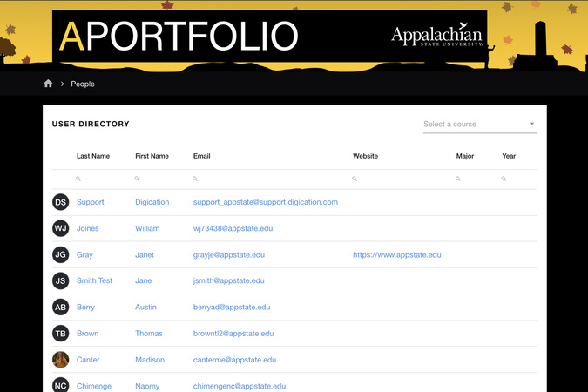Click the TB avatar for Thomas Brown

click(x=60, y=334)
